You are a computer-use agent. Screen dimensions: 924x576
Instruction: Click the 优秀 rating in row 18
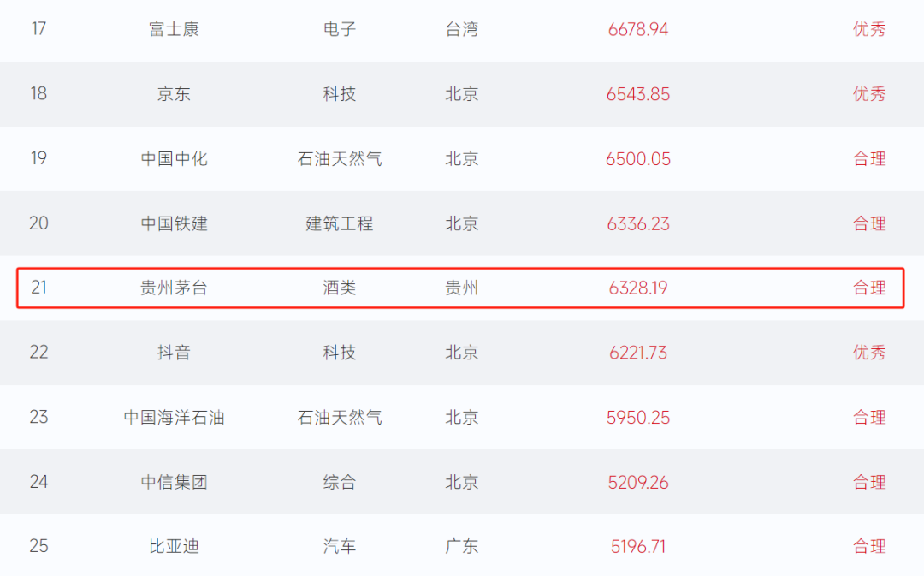click(869, 94)
